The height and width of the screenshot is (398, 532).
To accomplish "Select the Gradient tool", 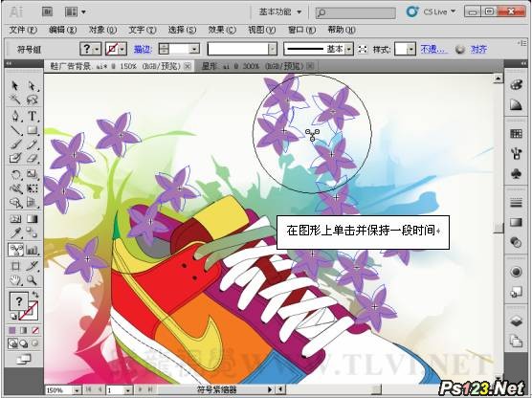I will coord(33,219).
